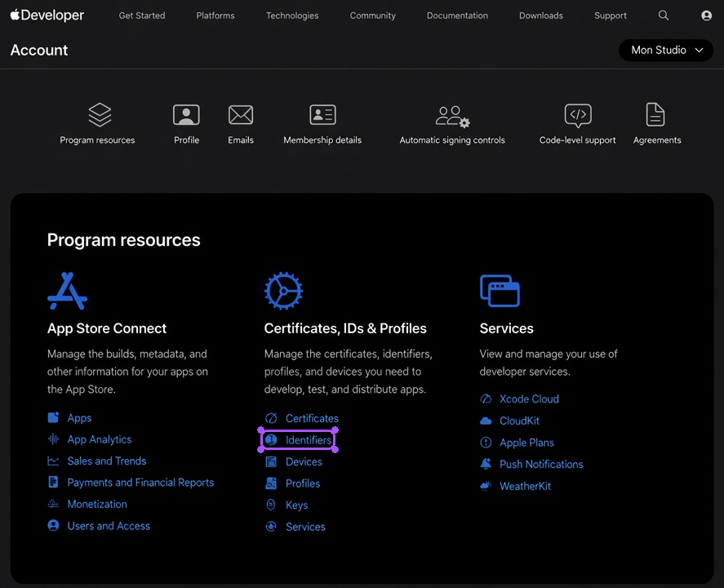Open the Apple Plans link
The height and width of the screenshot is (588, 724).
(526, 443)
